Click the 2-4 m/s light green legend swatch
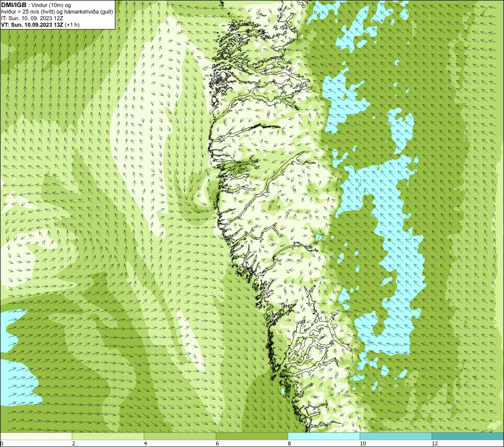The width and height of the screenshot is (504, 447). tap(108, 436)
